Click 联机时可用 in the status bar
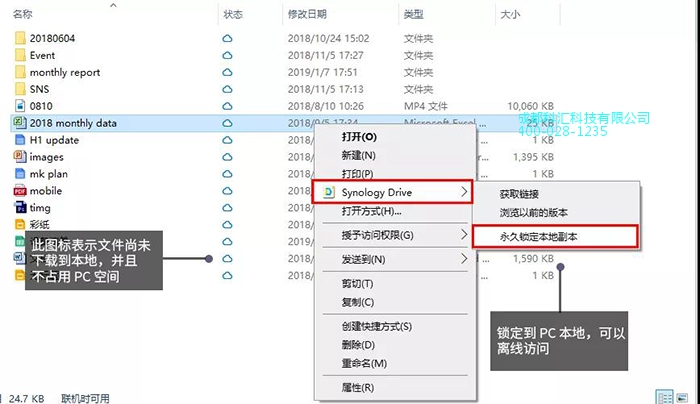Screen dimensions: 700x404 coord(85,398)
